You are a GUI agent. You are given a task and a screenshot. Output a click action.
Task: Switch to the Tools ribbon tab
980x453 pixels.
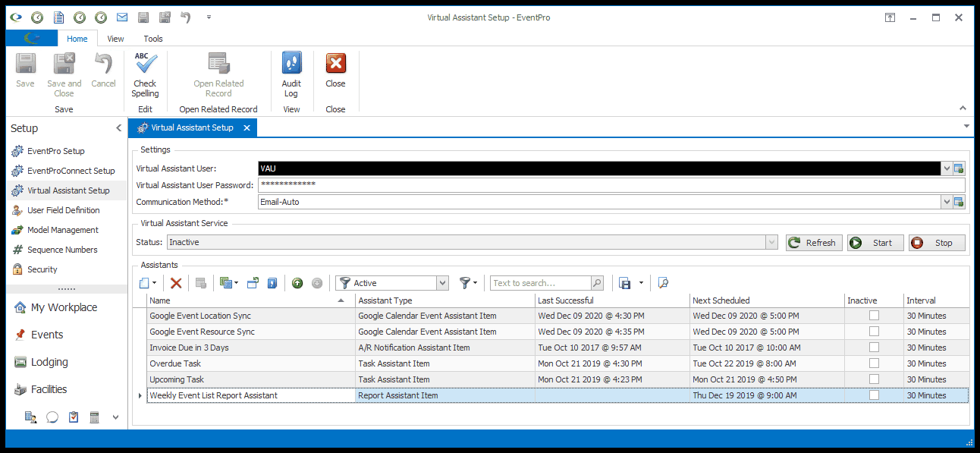(153, 39)
